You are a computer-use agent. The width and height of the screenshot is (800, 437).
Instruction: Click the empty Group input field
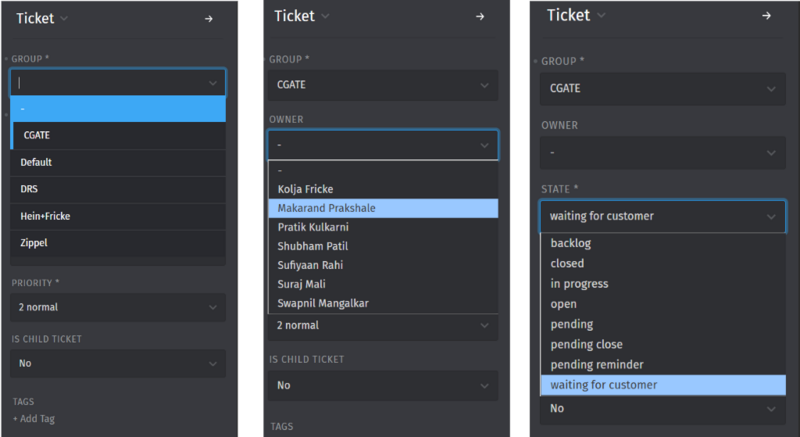[x=110, y=83]
